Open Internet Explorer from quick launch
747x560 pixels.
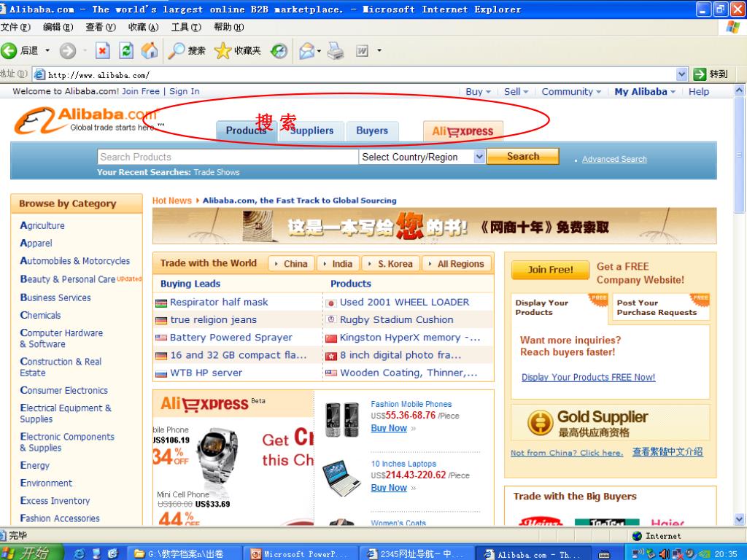pos(79,553)
